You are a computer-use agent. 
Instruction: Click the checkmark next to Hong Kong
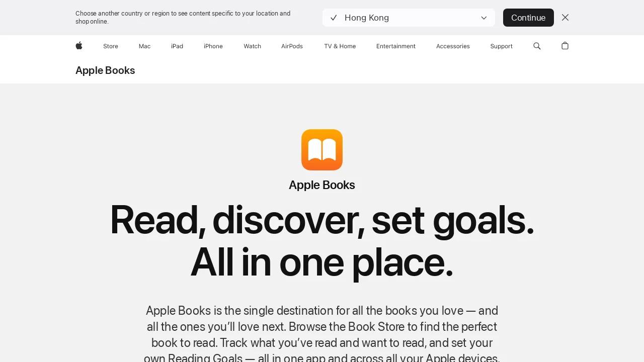334,18
